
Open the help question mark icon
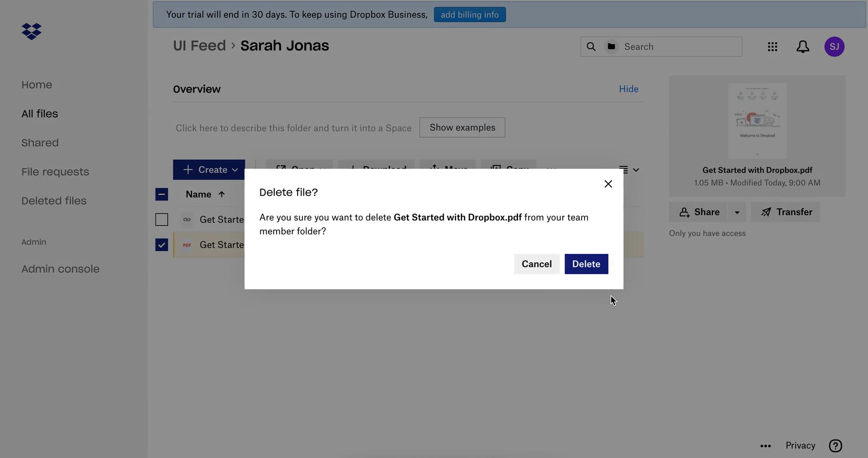tap(836, 446)
